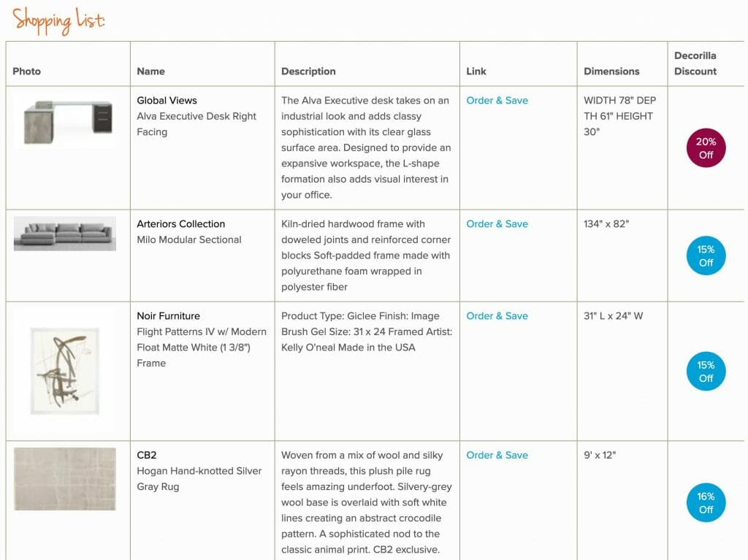The height and width of the screenshot is (560, 748).
Task: Click the 20% Off discount badge
Action: 706,148
